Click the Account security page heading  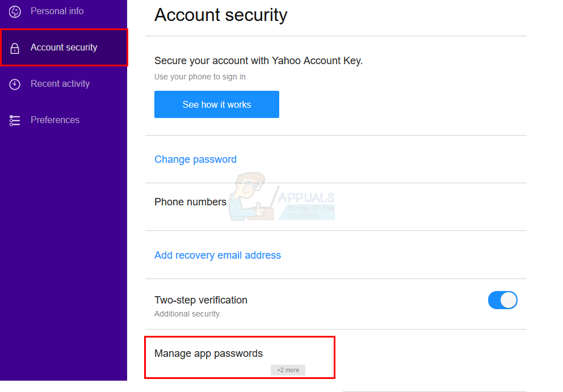coord(221,15)
